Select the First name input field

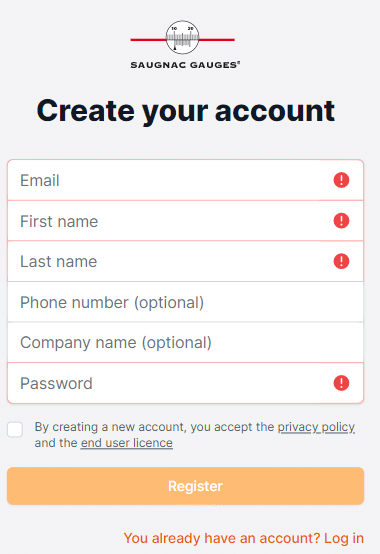click(185, 221)
